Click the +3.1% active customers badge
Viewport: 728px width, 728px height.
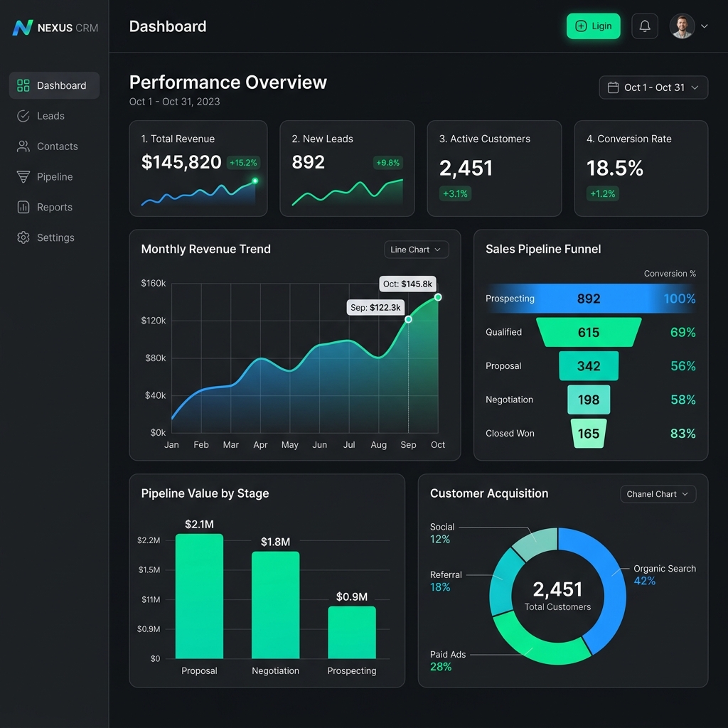point(455,193)
